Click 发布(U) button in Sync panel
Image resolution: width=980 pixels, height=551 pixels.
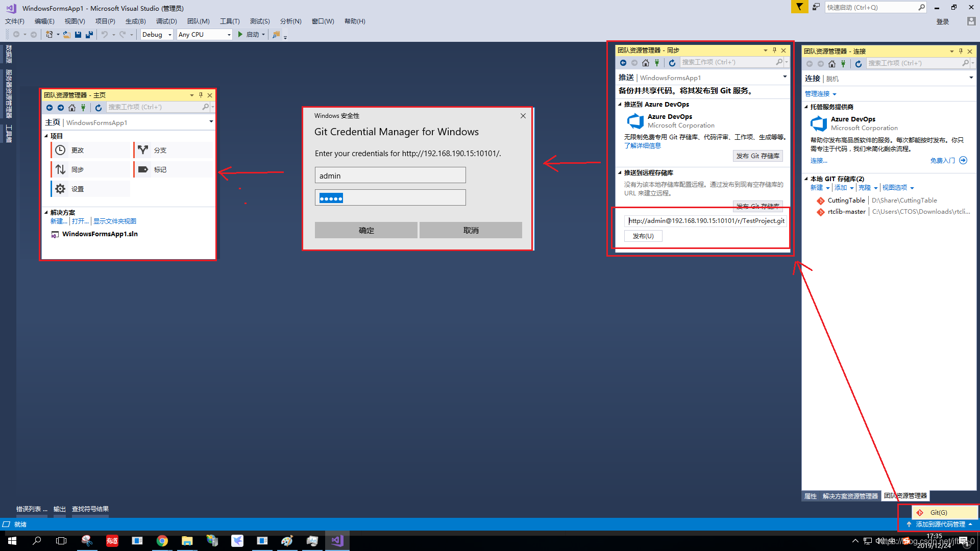[643, 236]
